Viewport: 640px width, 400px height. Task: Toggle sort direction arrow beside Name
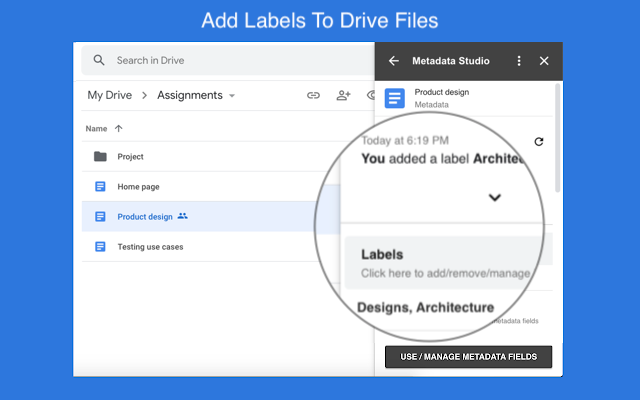point(119,129)
